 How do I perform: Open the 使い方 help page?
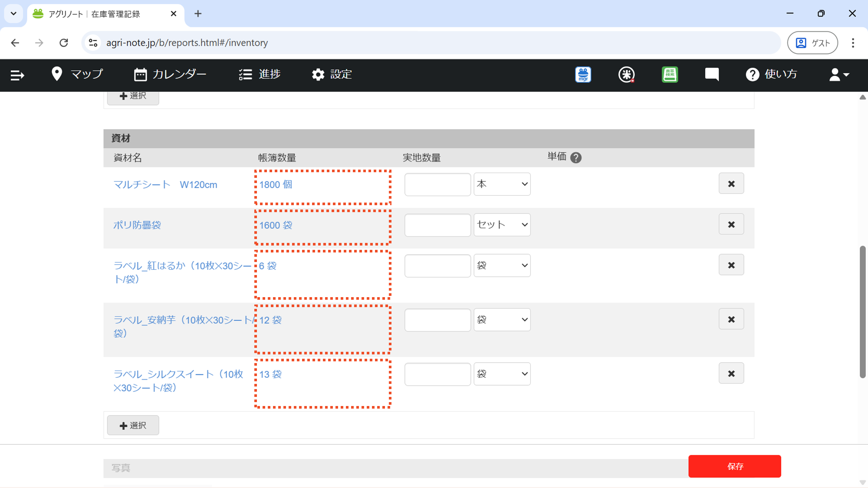[x=771, y=74]
